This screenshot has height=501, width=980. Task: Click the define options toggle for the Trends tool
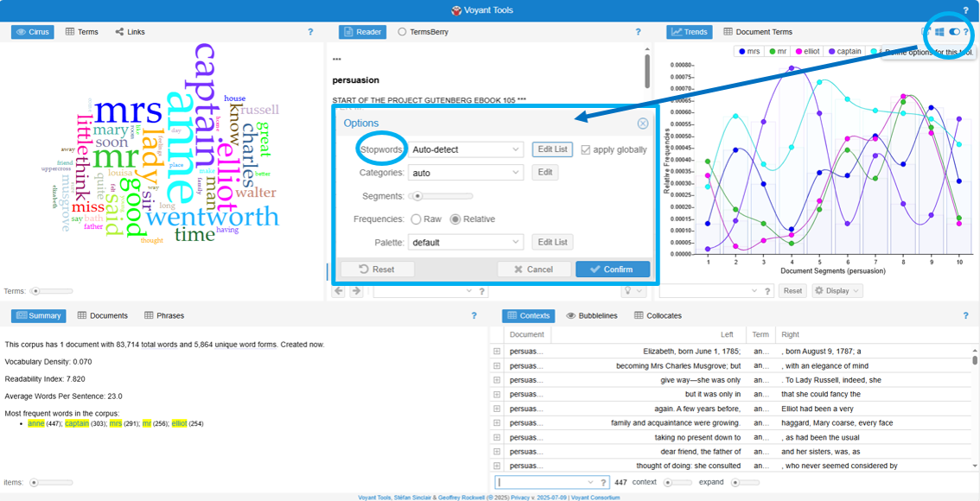pos(954,32)
